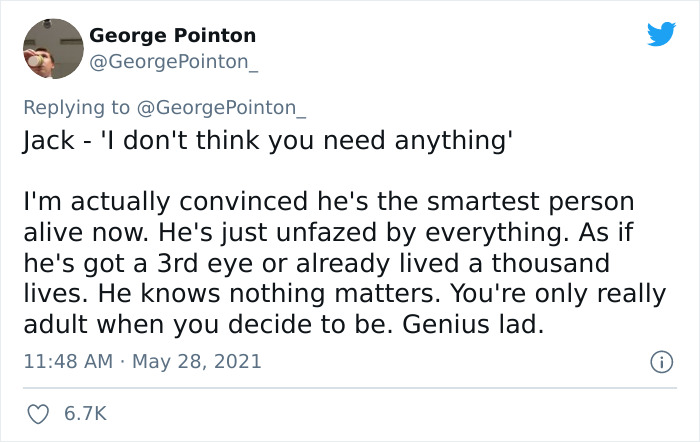Open the tweet info circle icon

click(x=661, y=361)
